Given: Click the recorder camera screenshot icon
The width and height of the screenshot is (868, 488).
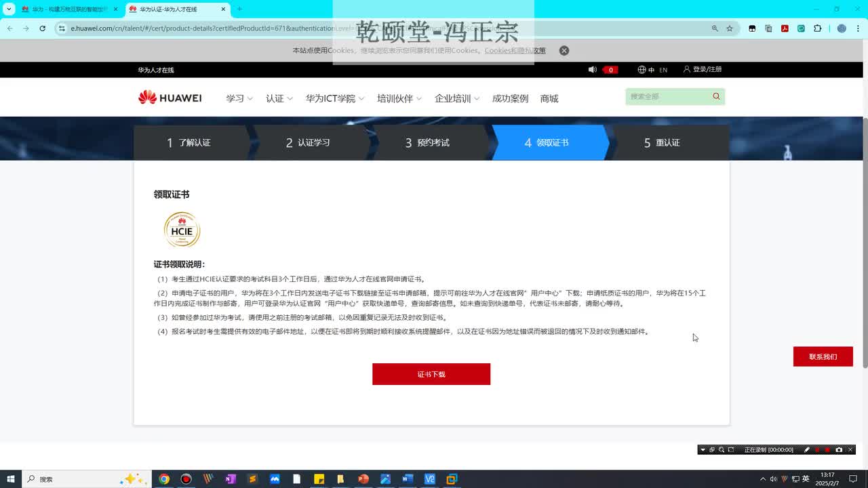Looking at the screenshot, I should coord(839,449).
